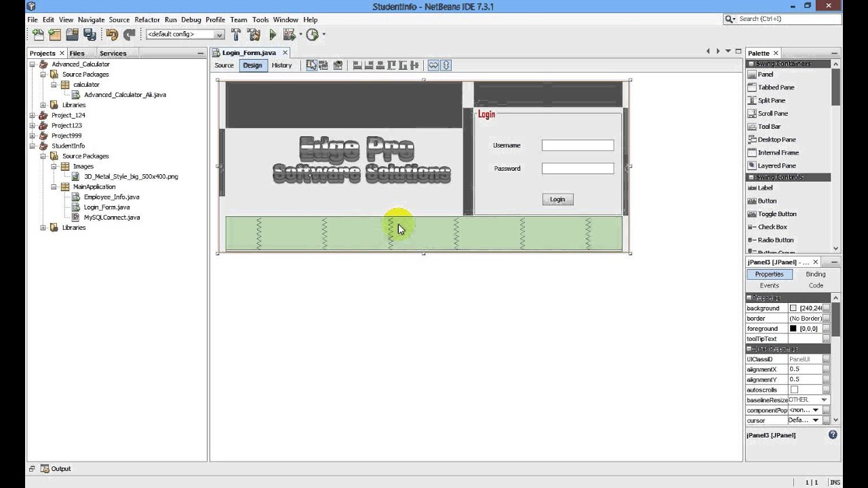Click the New Project toolbar icon
The width and height of the screenshot is (868, 488).
55,34
